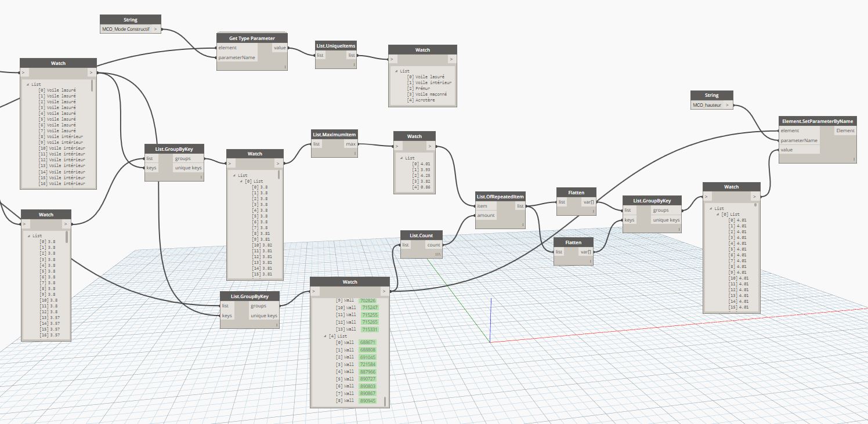
Task: Click lacing indicator on List.UniqueItems node
Action: 354,65
